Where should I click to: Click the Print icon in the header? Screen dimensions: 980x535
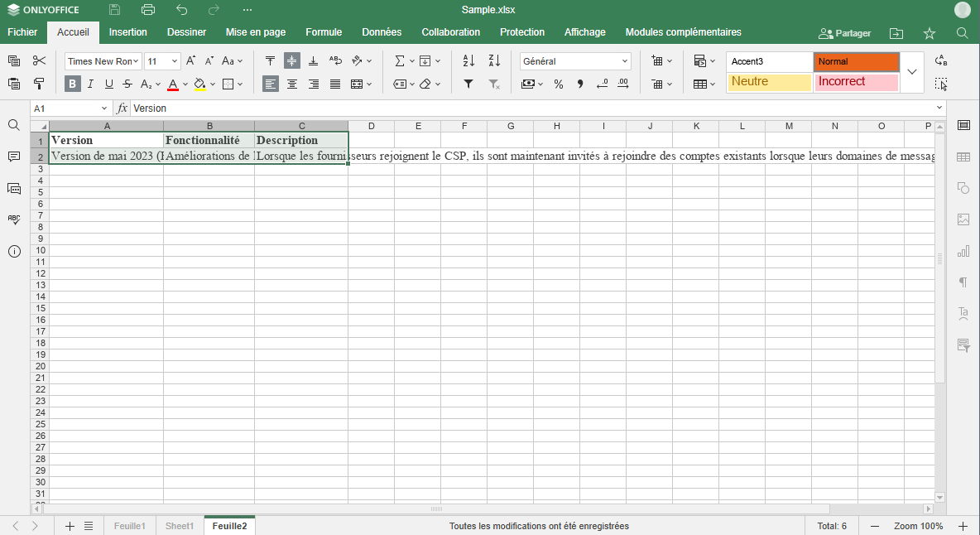(x=148, y=9)
